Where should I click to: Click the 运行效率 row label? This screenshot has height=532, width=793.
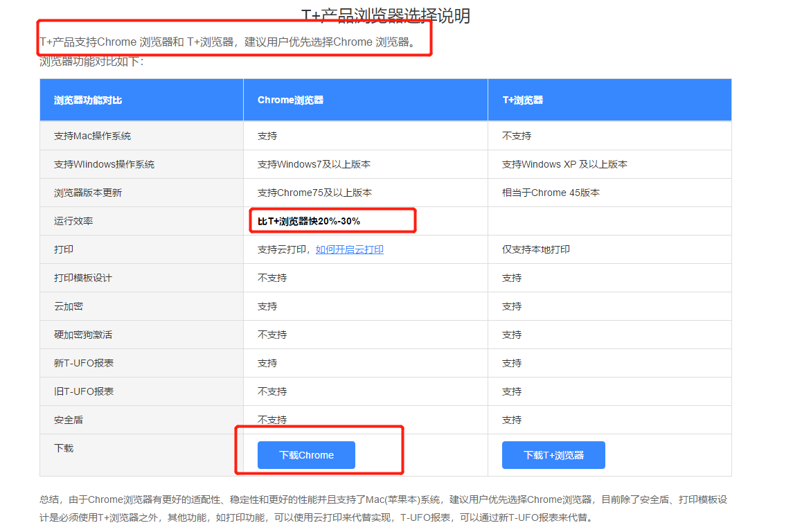pos(73,221)
